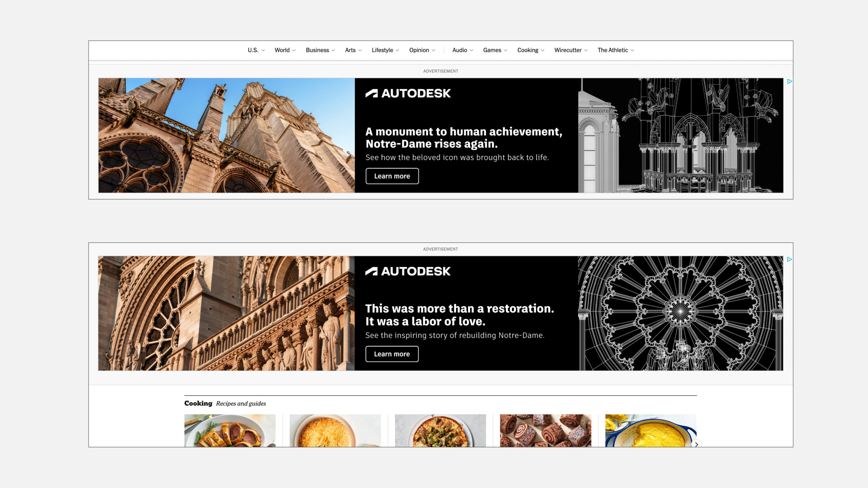Expand the World section chevron
The height and width of the screenshot is (488, 868).
294,50
